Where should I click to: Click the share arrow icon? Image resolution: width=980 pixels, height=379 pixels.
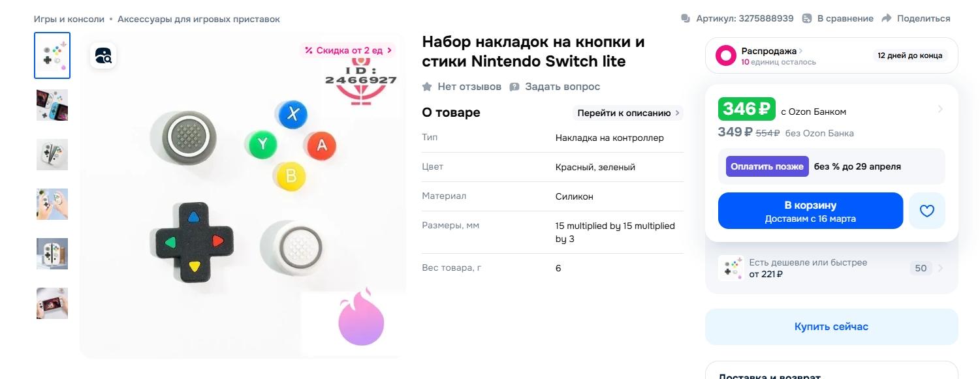tap(887, 18)
